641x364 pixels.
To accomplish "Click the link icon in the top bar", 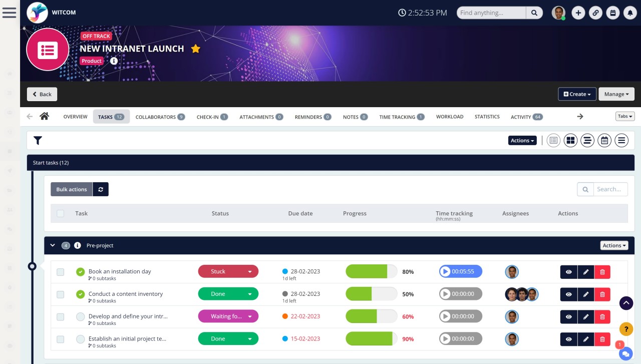I will point(595,13).
